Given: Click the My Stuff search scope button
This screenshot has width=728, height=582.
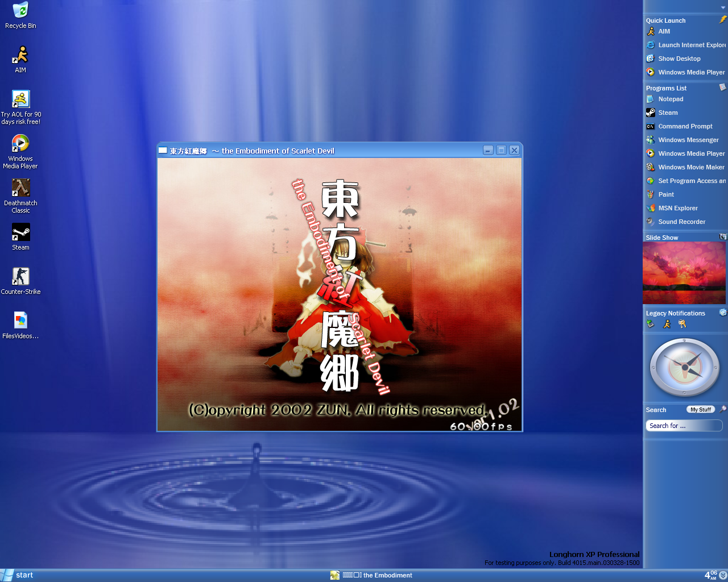Looking at the screenshot, I should click(701, 410).
